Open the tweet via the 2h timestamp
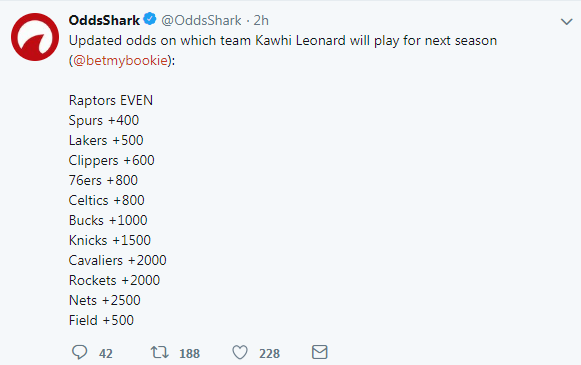 (x=261, y=20)
